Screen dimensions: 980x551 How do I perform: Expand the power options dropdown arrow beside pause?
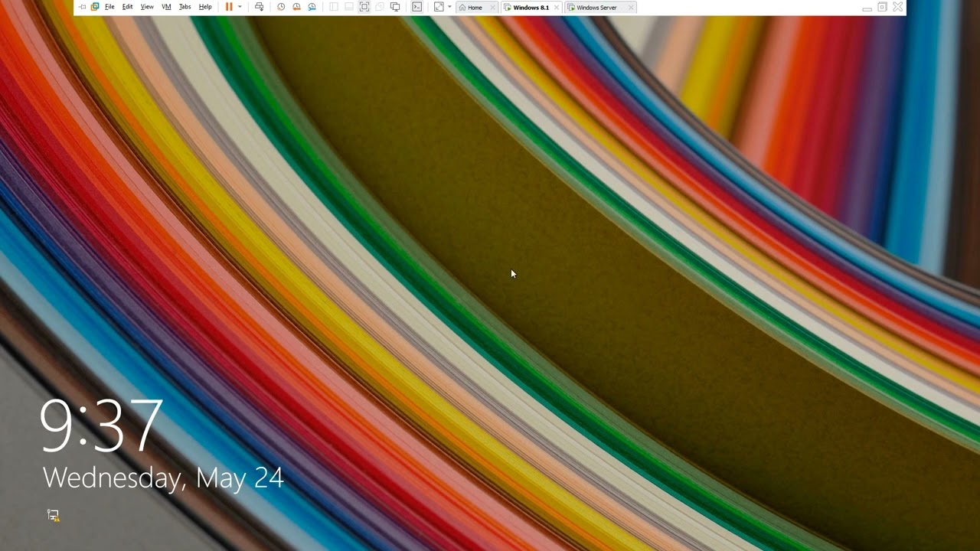(240, 7)
